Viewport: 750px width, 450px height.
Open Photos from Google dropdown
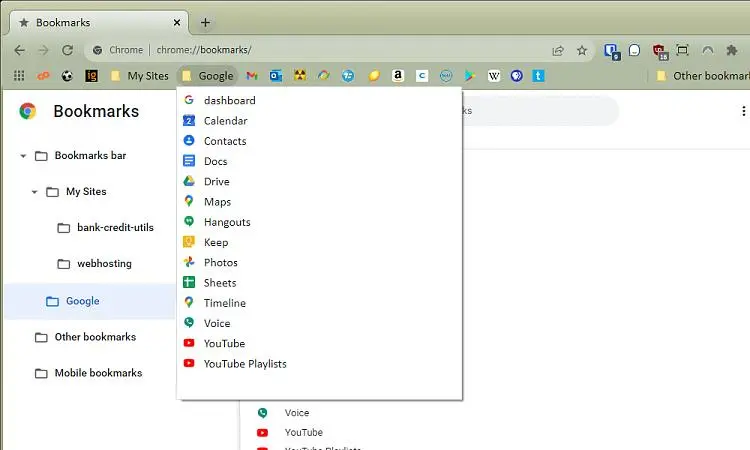(319, 262)
